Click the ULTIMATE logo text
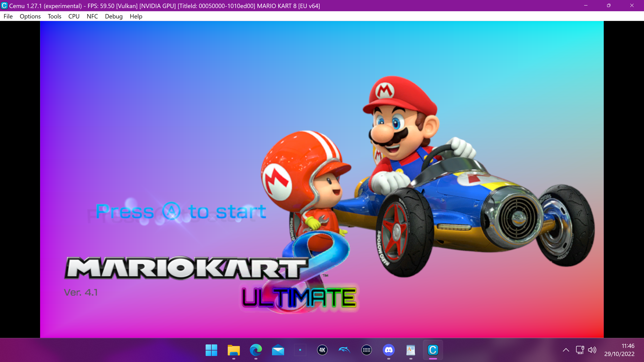The height and width of the screenshot is (362, 644). 299,297
